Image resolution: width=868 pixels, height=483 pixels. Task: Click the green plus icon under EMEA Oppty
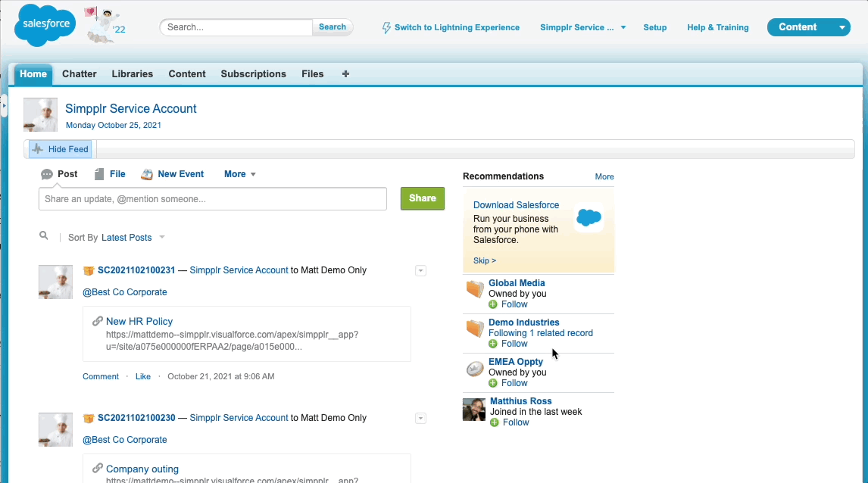point(492,383)
